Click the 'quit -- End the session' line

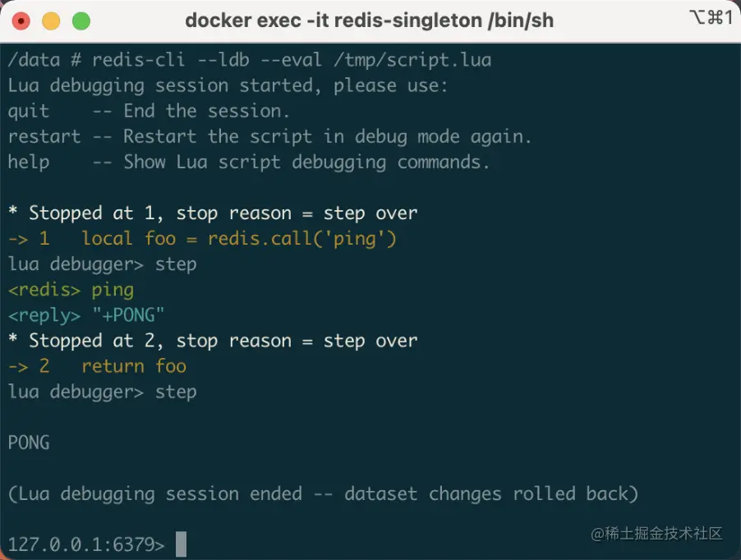(149, 111)
